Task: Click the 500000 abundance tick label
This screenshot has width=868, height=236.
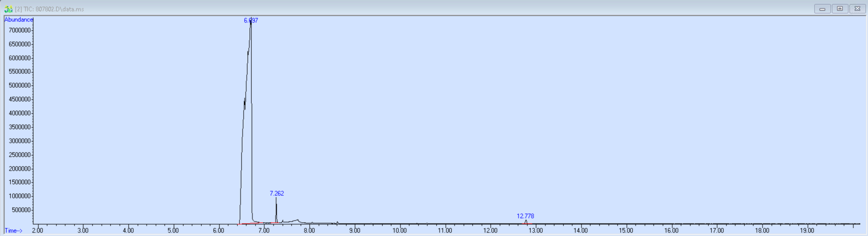Action: coord(21,210)
